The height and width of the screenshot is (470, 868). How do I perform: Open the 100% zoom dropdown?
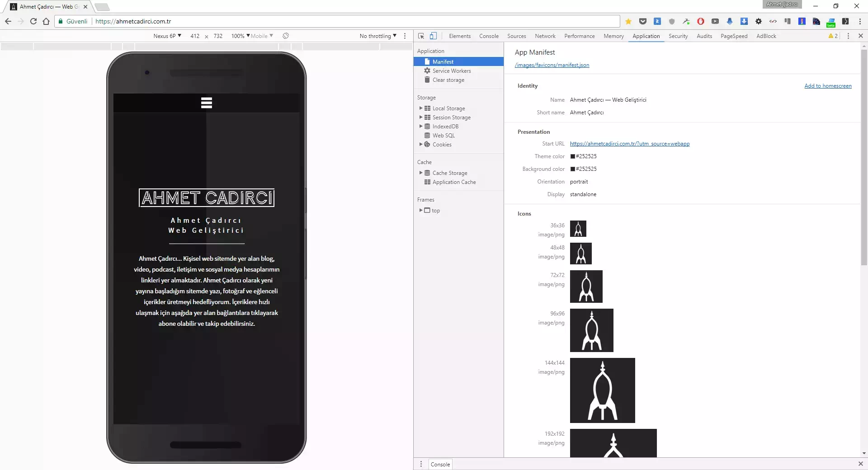click(241, 36)
